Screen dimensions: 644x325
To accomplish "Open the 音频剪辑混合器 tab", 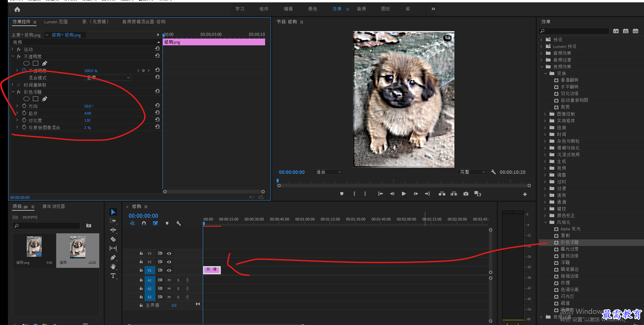I will (x=144, y=22).
